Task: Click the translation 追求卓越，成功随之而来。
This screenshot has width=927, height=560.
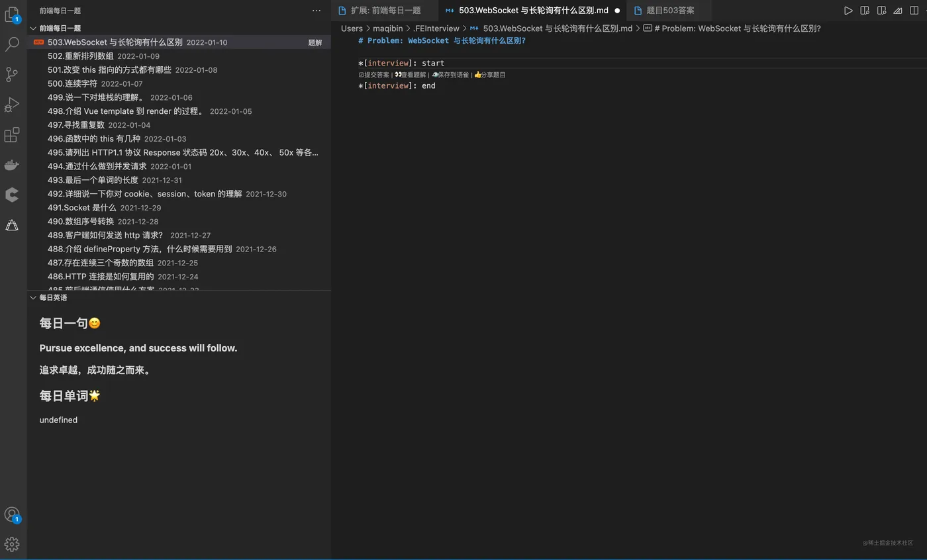Action: [x=96, y=370]
